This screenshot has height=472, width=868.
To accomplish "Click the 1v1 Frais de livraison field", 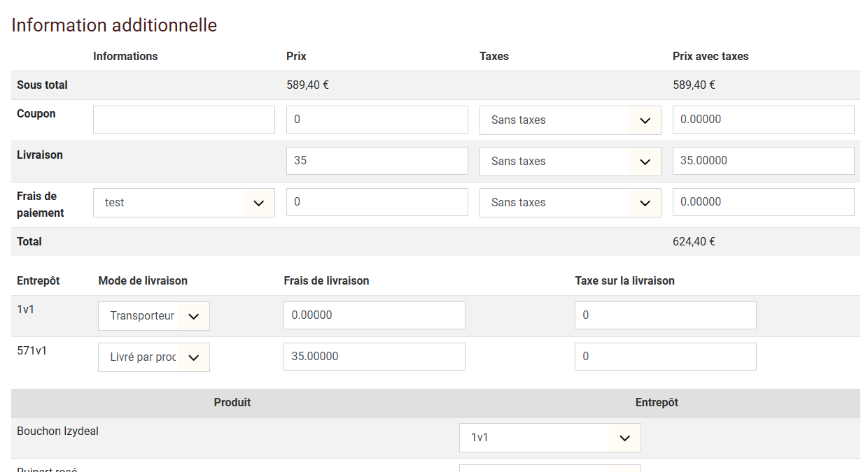I will click(x=374, y=315).
